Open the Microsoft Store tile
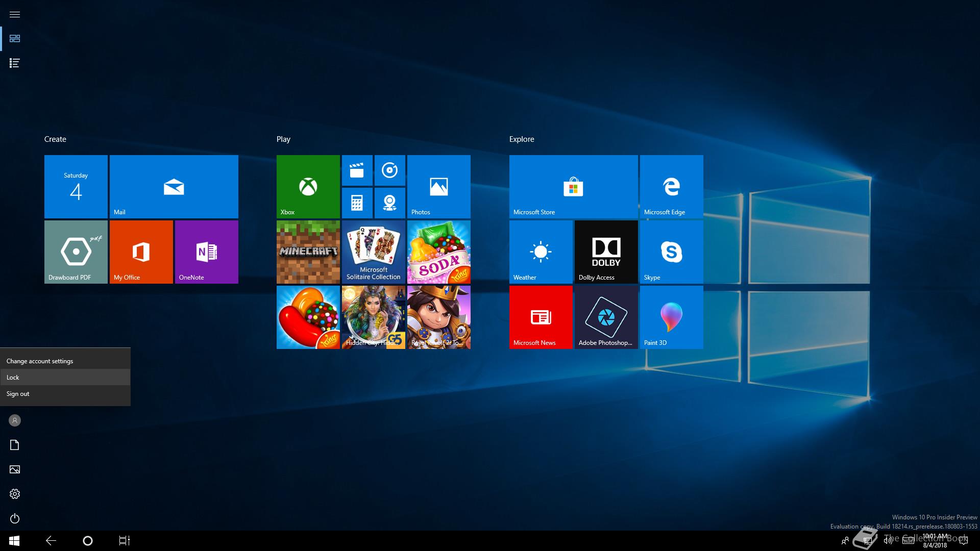The image size is (980, 551). click(574, 187)
